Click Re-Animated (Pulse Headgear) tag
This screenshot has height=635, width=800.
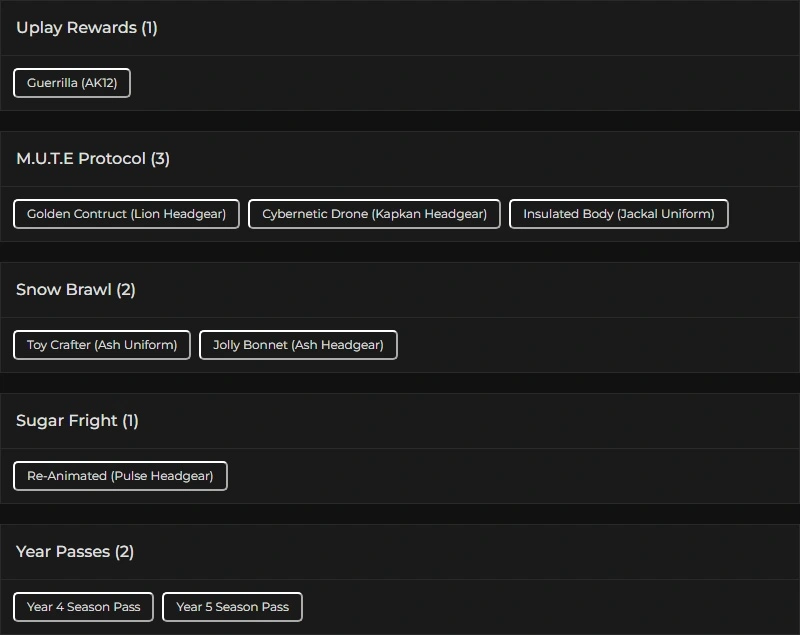click(120, 476)
